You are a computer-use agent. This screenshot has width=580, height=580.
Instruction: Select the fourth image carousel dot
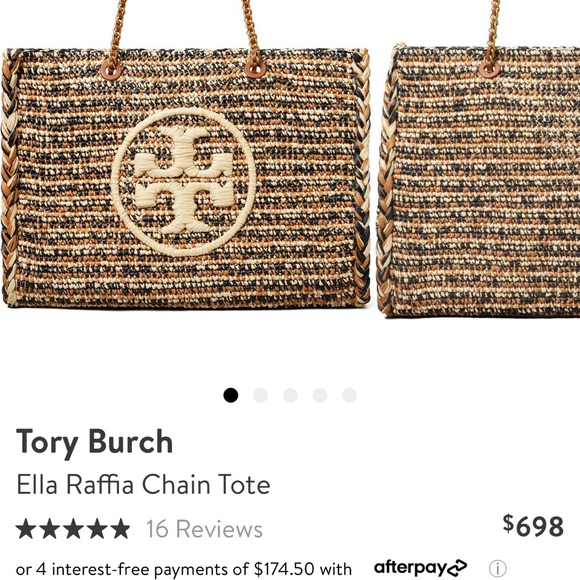pos(320,395)
